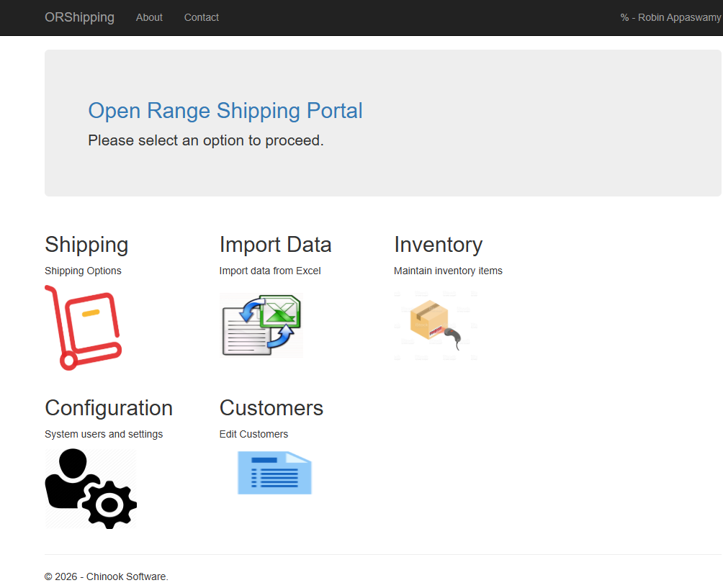Open the Inventory box and scanner icon
The height and width of the screenshot is (588, 723).
pos(436,325)
